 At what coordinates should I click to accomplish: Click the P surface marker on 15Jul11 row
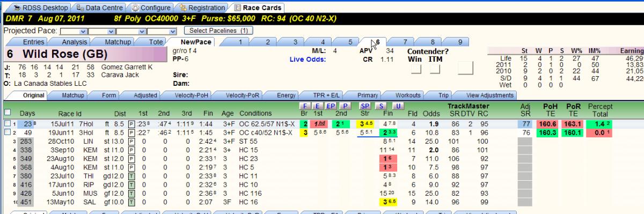coord(131,123)
